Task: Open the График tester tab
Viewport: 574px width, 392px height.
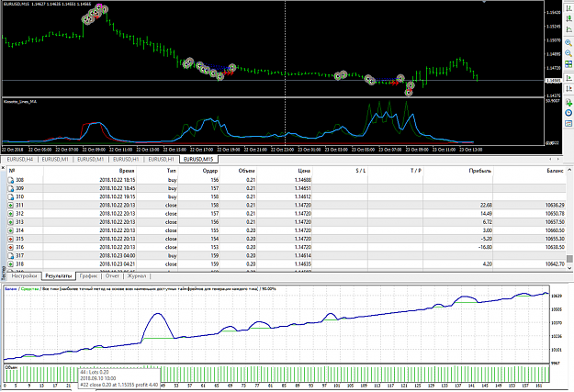Action: coord(88,276)
